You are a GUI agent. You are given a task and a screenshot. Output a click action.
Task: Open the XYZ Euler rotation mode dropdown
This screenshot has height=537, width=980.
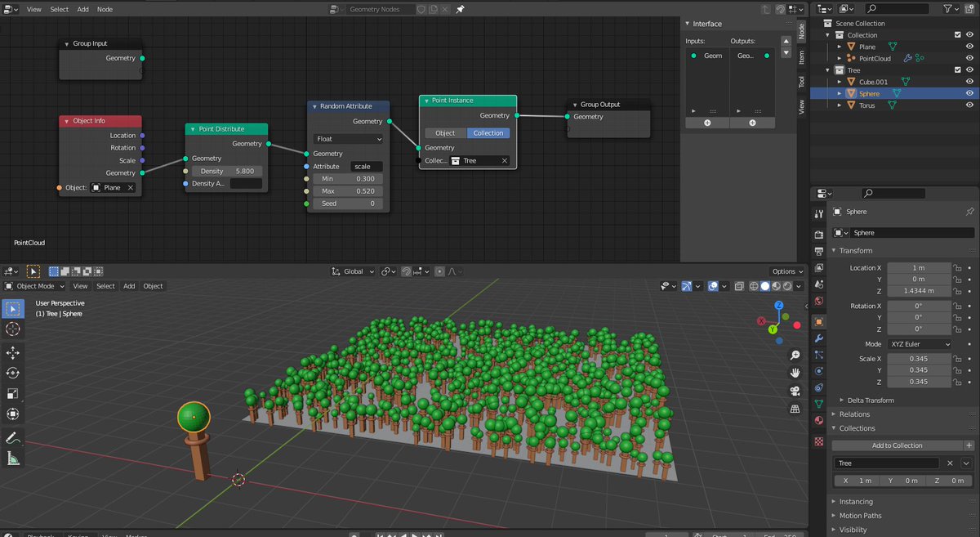click(x=919, y=344)
